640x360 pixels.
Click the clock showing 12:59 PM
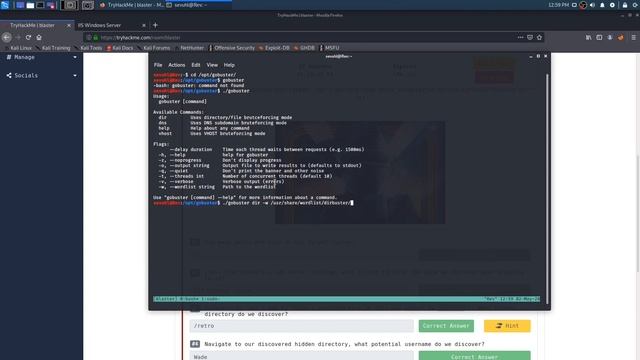558,5
